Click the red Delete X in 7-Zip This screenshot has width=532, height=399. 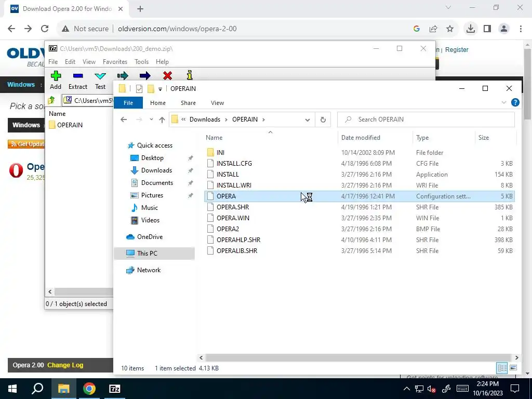(167, 76)
